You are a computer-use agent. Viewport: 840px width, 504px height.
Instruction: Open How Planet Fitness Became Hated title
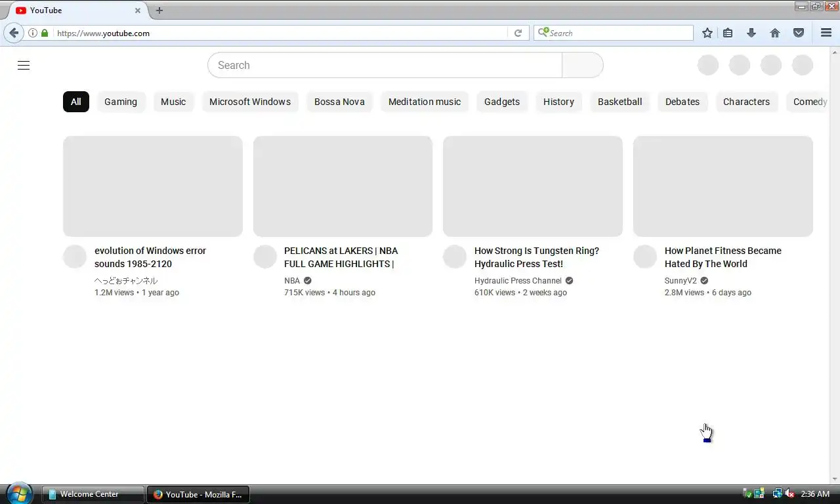723,257
